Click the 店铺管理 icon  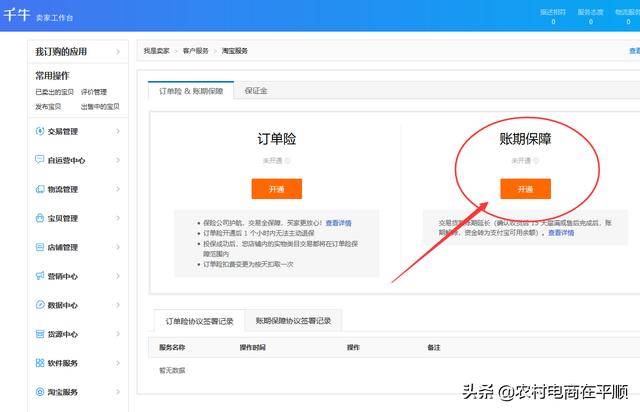click(x=40, y=247)
